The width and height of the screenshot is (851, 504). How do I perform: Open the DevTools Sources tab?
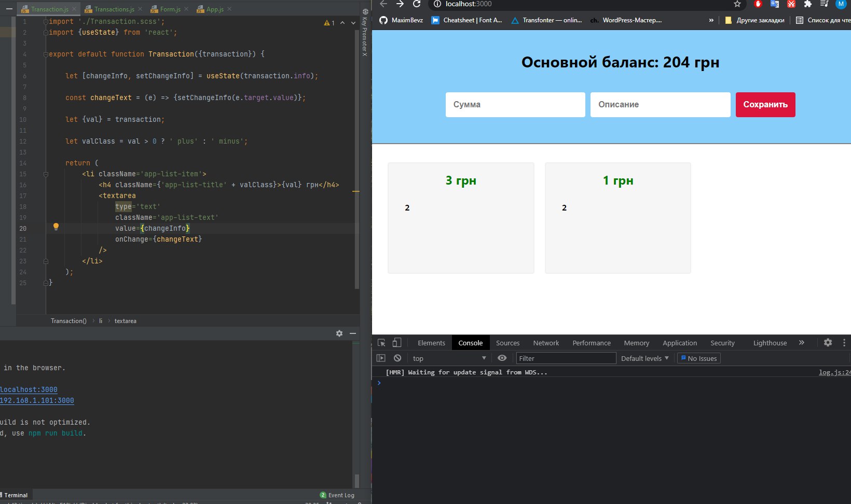point(507,343)
